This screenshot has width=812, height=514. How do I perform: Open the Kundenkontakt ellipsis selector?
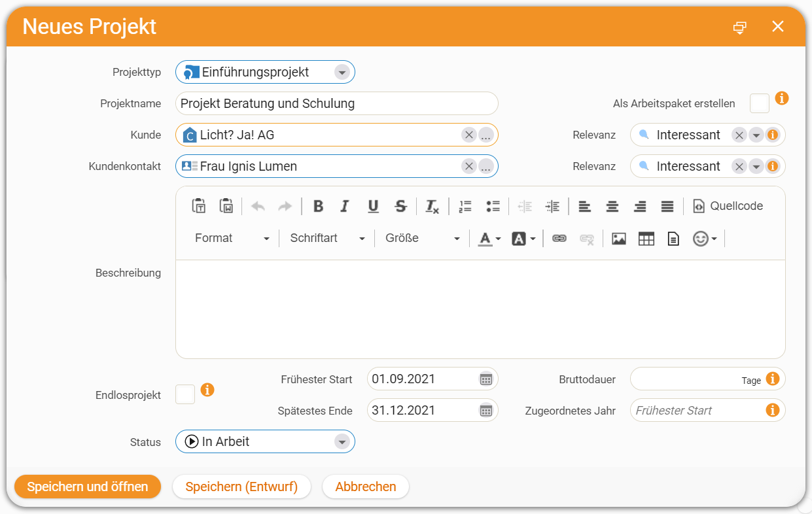(x=485, y=166)
